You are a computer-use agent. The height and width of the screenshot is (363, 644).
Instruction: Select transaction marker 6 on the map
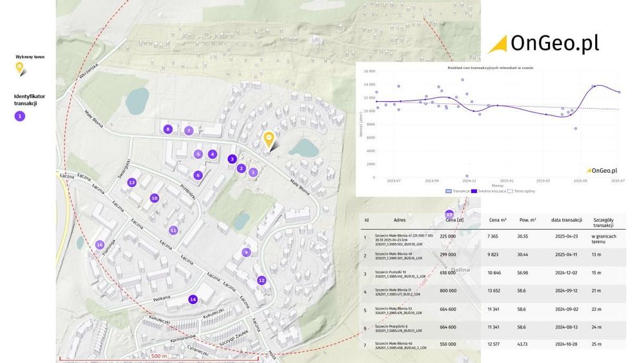point(198,175)
